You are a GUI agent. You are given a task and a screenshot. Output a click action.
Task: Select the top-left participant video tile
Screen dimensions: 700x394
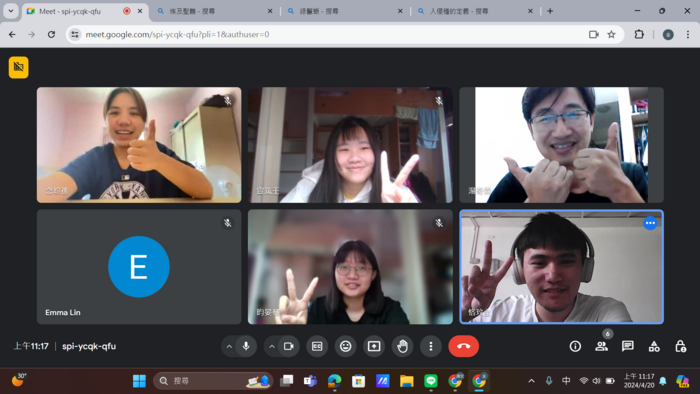(x=139, y=145)
